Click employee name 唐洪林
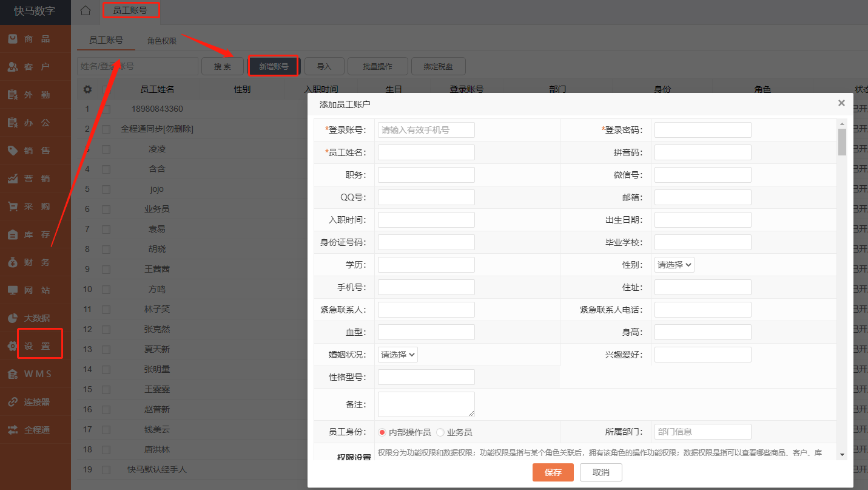Image resolution: width=868 pixels, height=490 pixels. point(157,450)
